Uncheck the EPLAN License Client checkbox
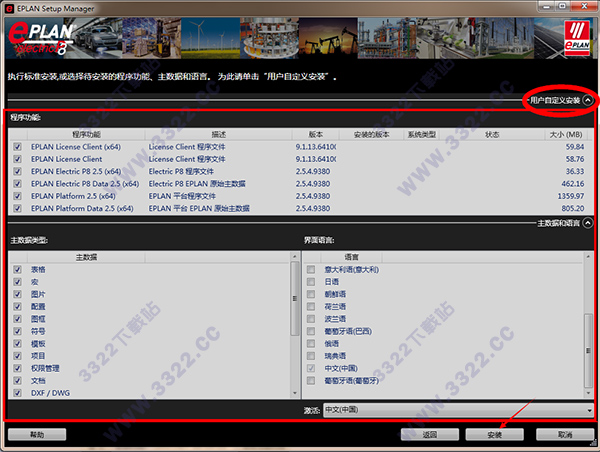 point(17,159)
